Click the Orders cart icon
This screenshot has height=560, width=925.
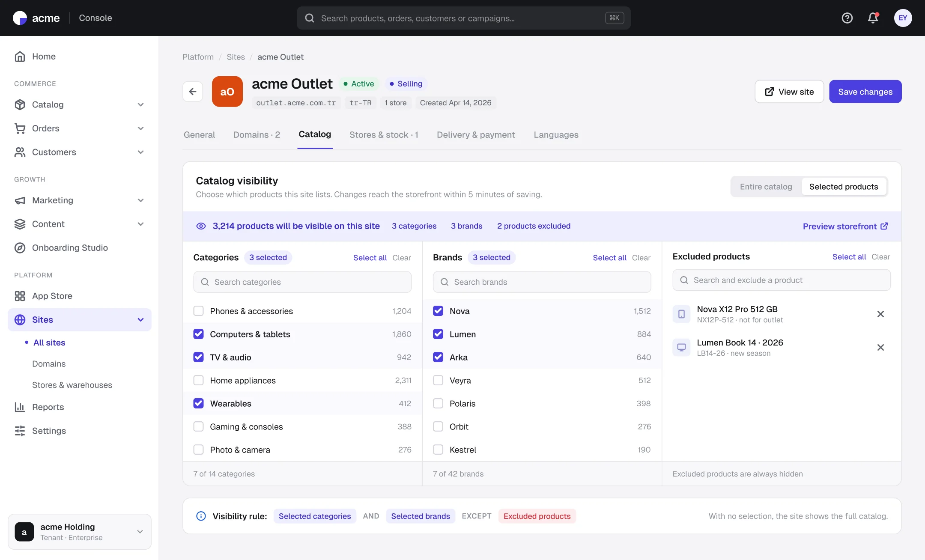click(x=20, y=128)
